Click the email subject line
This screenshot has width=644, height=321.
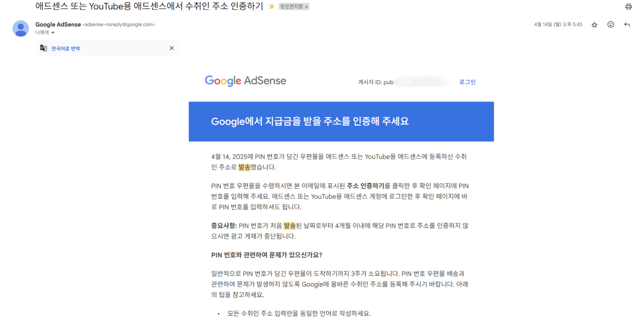[x=148, y=6]
